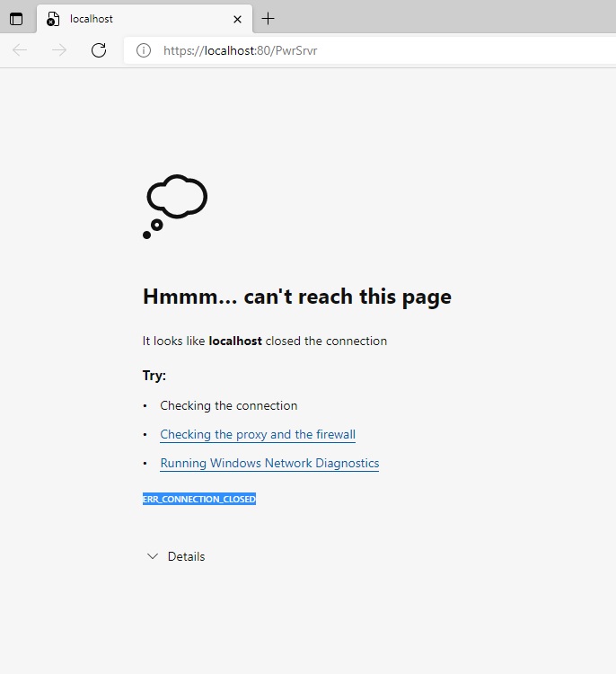Go back using the back arrow
The height and width of the screenshot is (674, 616).
tap(20, 50)
